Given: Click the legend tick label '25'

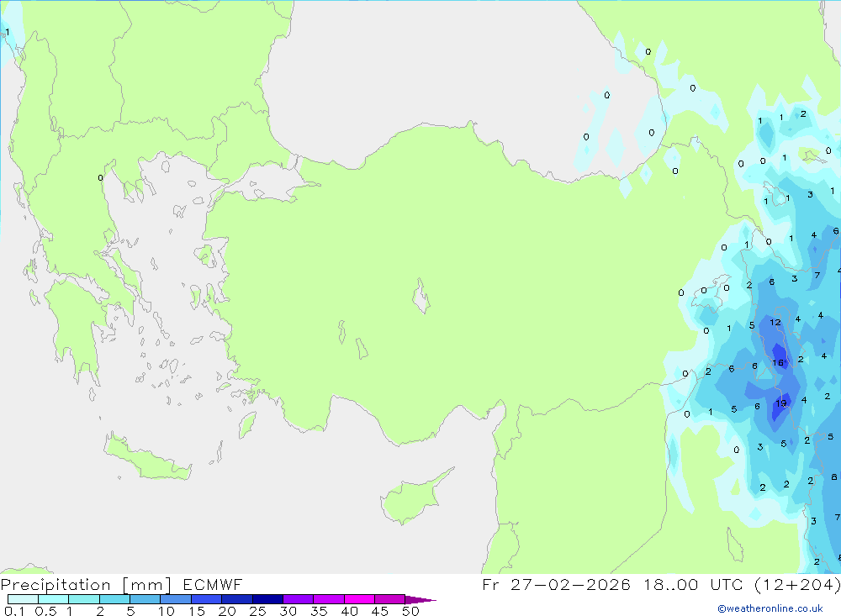Looking at the screenshot, I should 257,611.
